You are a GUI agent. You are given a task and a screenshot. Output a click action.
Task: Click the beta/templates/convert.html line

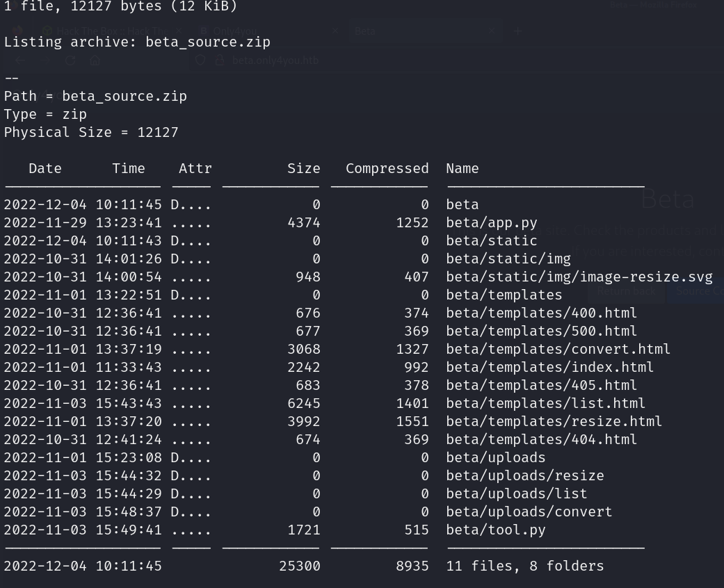coord(558,350)
